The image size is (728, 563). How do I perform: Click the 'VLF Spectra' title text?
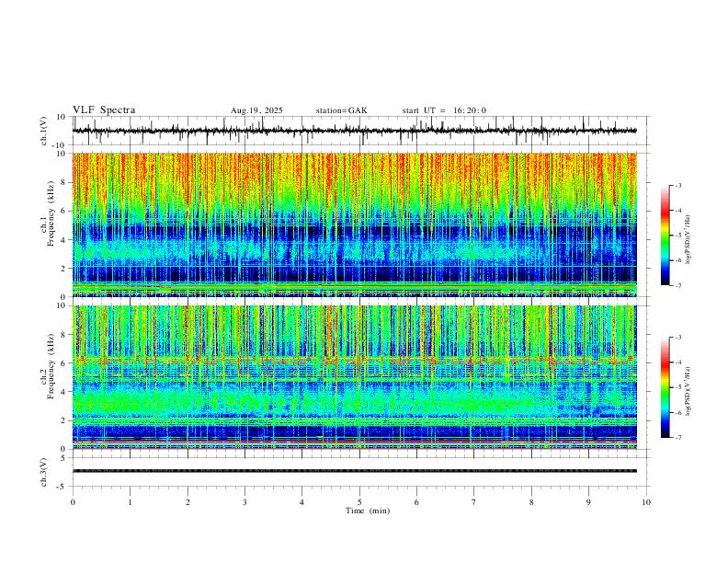coord(104,110)
